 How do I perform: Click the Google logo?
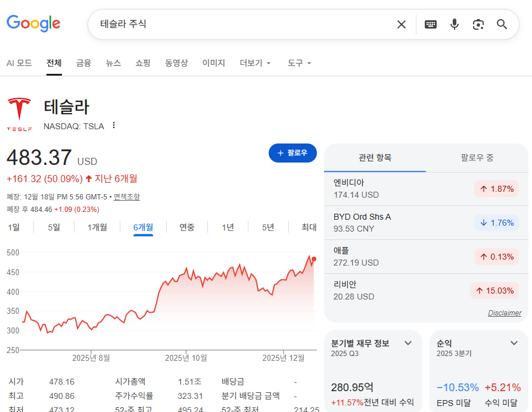tap(33, 23)
